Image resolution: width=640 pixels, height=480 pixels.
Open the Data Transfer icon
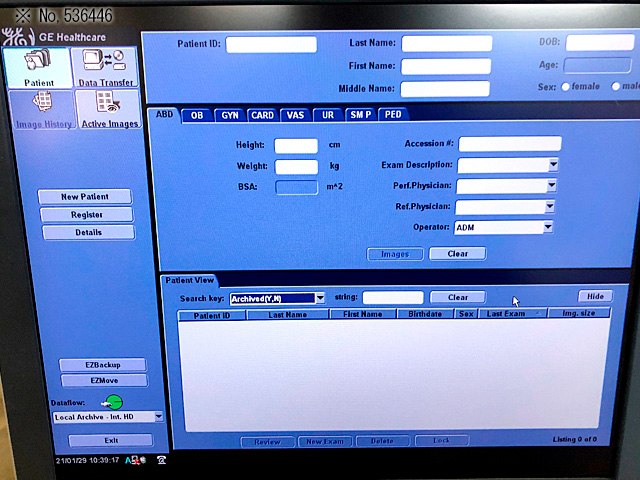tap(105, 67)
